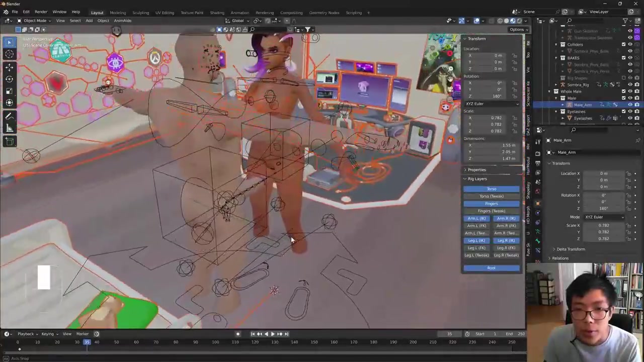Select the Scale tool in viewport toolbar

tap(9, 91)
